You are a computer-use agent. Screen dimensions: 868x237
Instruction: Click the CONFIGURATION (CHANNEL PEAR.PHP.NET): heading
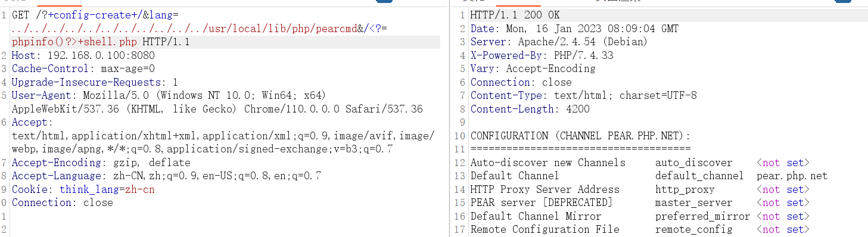pos(581,136)
